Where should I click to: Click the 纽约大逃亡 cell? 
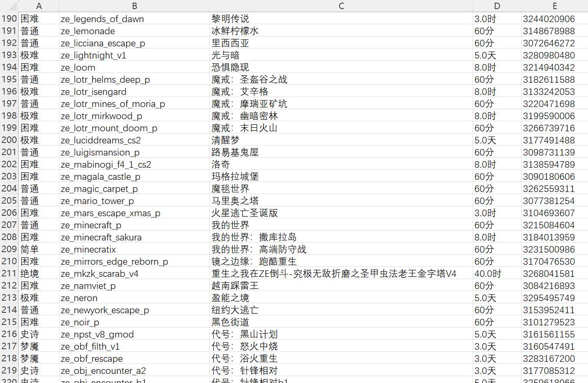click(341, 310)
